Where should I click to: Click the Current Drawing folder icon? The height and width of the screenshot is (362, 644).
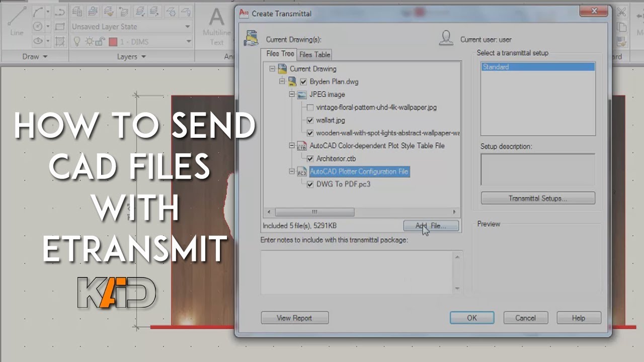(x=282, y=69)
